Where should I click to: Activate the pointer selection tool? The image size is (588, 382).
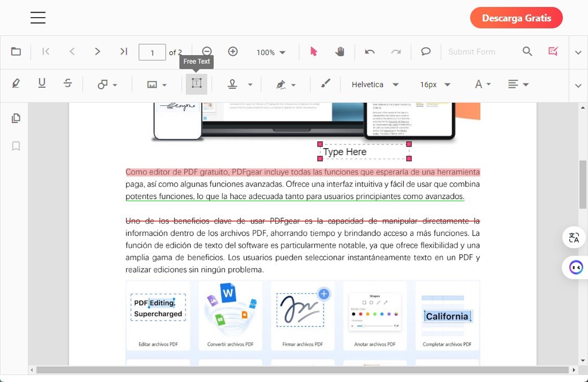pos(313,51)
